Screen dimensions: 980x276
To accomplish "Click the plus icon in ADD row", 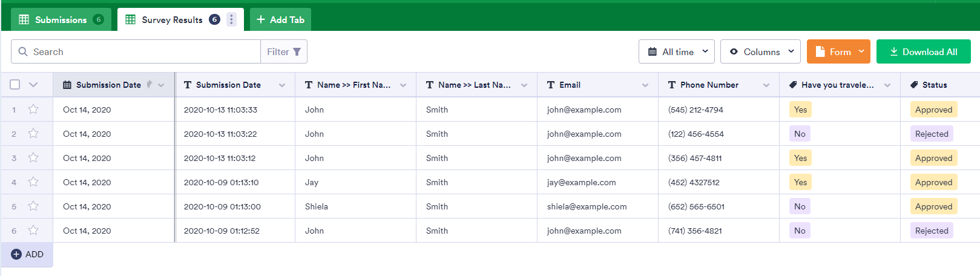I will [16, 254].
